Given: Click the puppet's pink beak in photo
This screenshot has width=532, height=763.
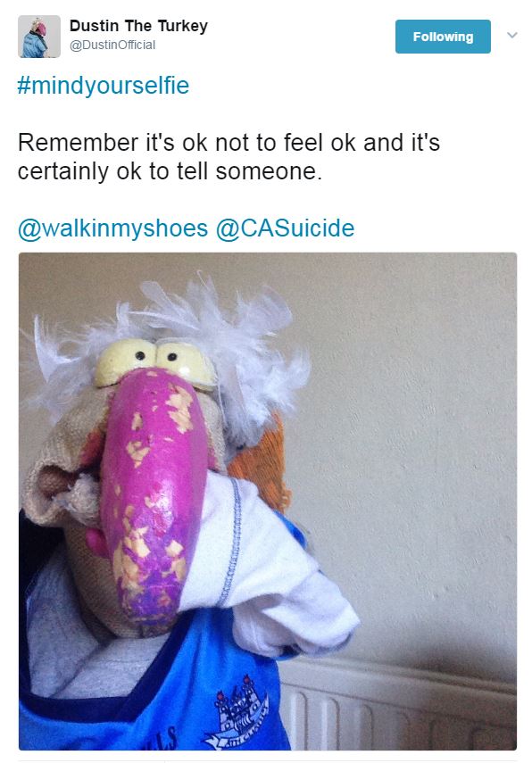Looking at the screenshot, I should (154, 492).
